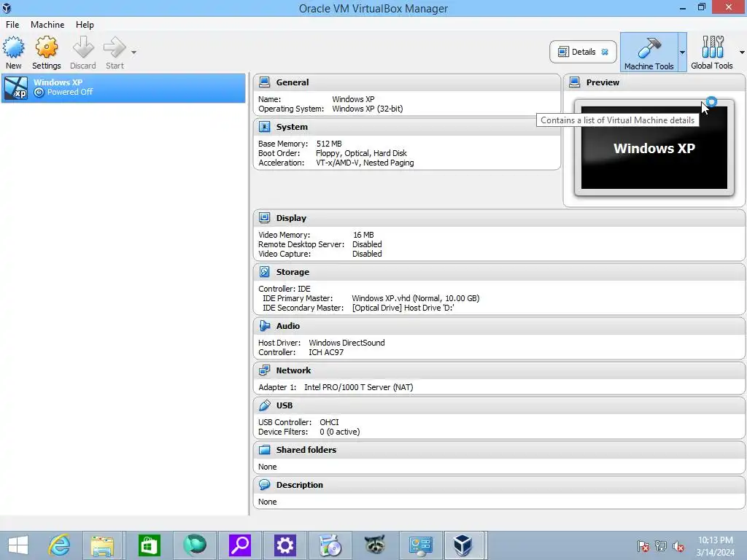
Task: Click the muted volume tray icon
Action: [678, 546]
